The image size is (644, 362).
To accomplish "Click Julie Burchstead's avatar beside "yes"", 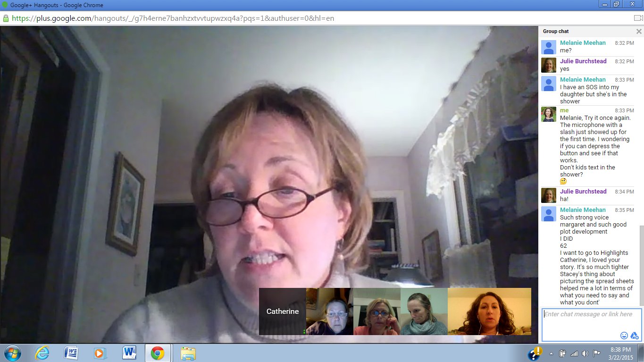I will 548,65.
